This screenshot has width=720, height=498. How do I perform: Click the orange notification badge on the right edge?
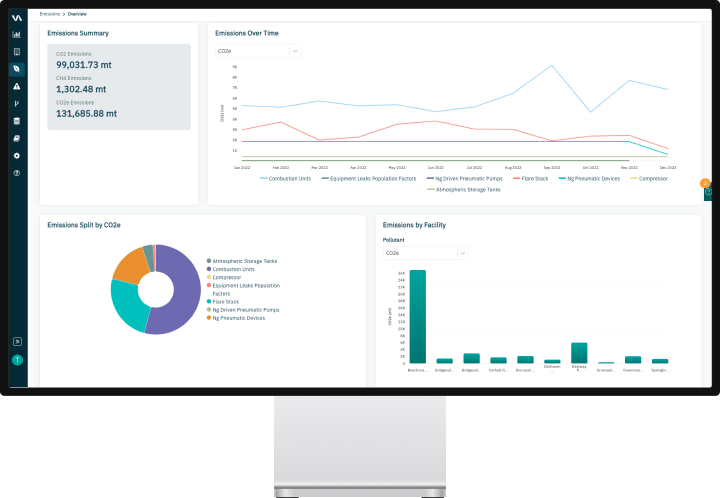(705, 183)
